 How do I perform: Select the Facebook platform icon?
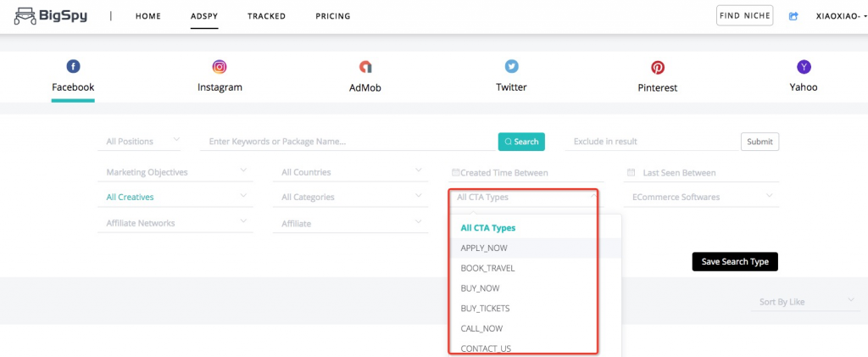73,67
